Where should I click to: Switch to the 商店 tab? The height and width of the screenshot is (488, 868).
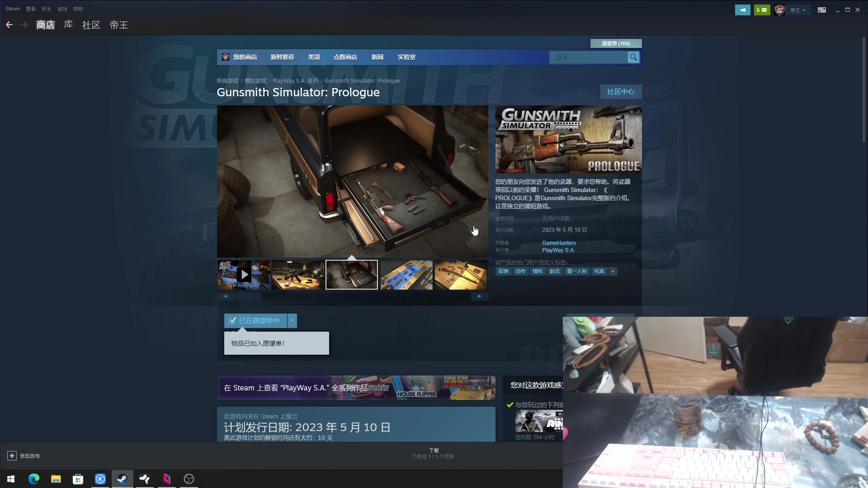(x=45, y=25)
